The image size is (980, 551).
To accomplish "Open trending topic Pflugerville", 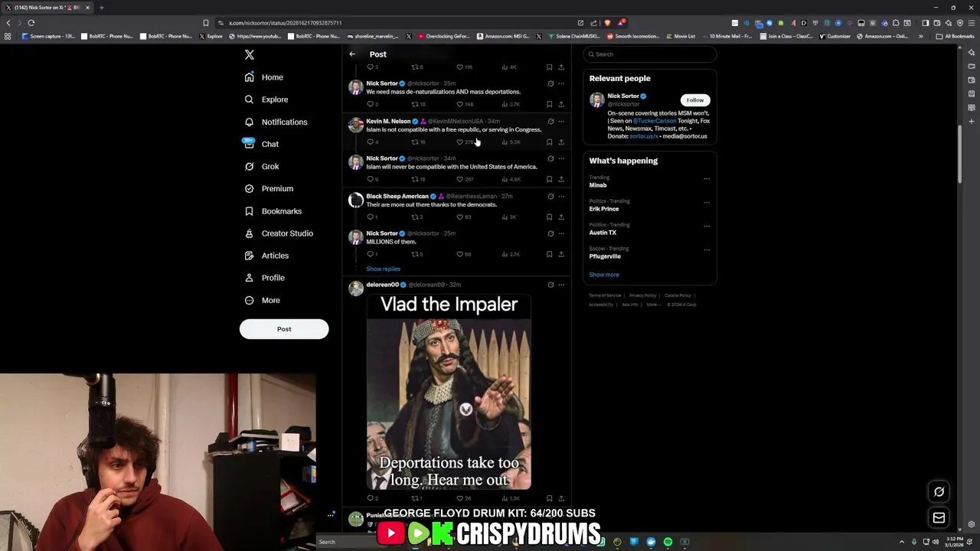I will tap(605, 256).
